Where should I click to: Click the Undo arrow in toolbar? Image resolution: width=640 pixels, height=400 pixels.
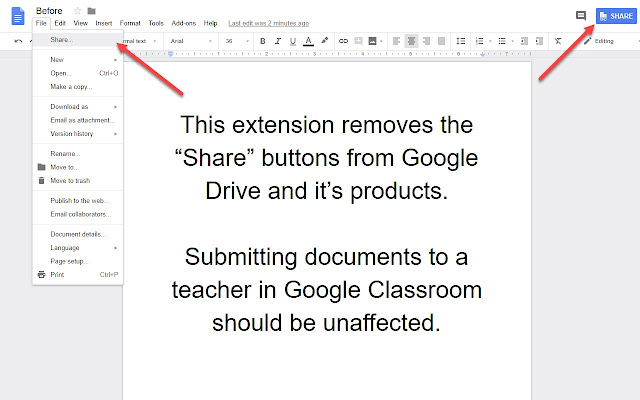coord(18,41)
